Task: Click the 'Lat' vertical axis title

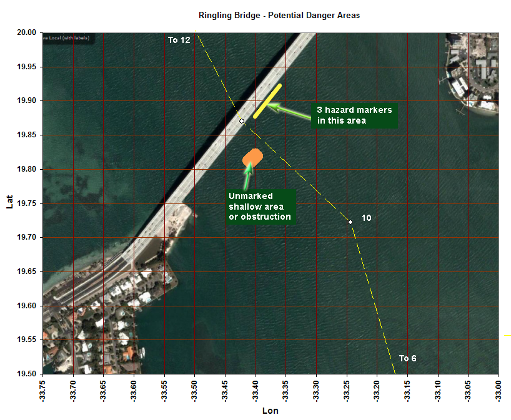Action: (x=10, y=202)
